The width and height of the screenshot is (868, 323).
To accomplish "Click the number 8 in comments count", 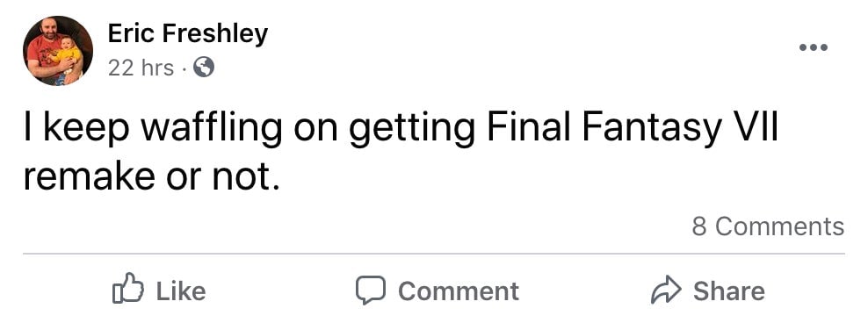I will pyautogui.click(x=699, y=226).
